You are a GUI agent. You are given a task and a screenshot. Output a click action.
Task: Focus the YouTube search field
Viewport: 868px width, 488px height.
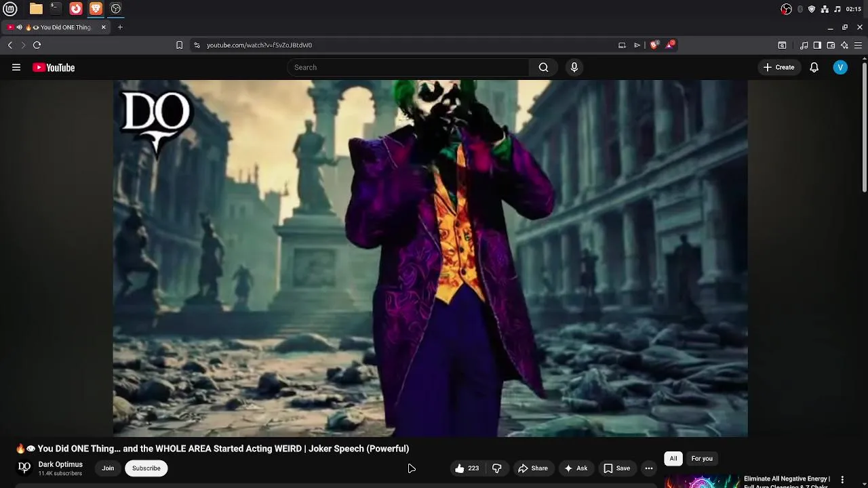click(408, 67)
